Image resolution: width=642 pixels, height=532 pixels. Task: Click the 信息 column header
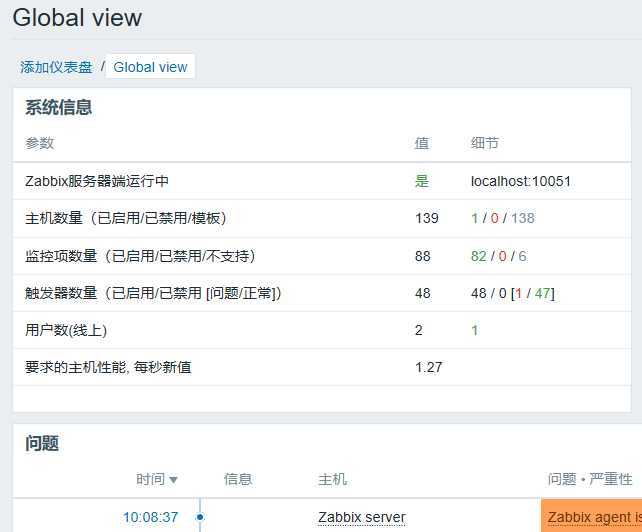238,479
